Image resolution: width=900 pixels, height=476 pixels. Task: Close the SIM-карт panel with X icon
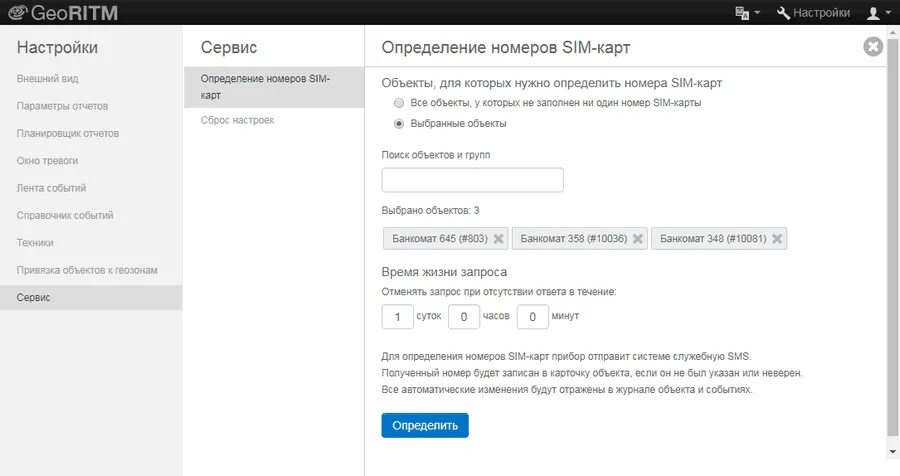873,47
